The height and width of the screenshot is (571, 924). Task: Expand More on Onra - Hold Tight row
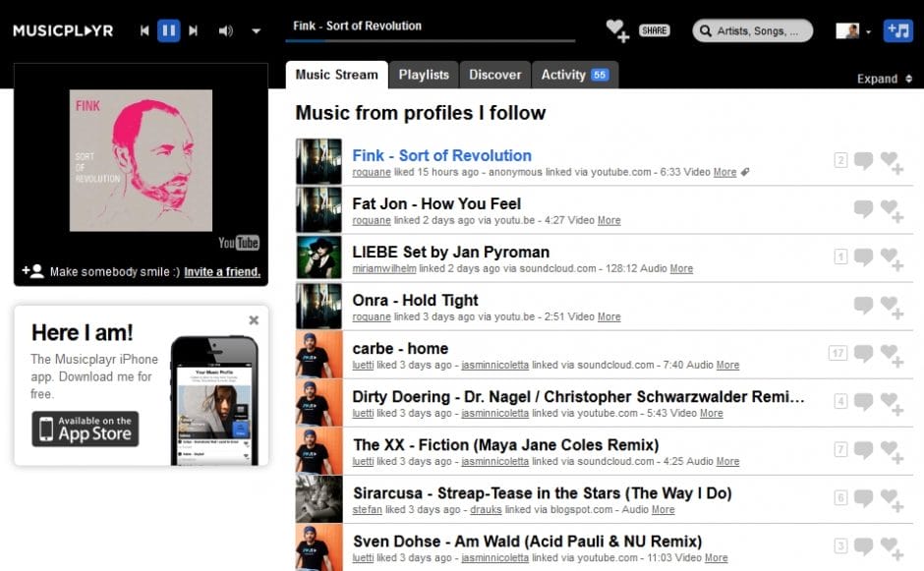click(x=608, y=317)
